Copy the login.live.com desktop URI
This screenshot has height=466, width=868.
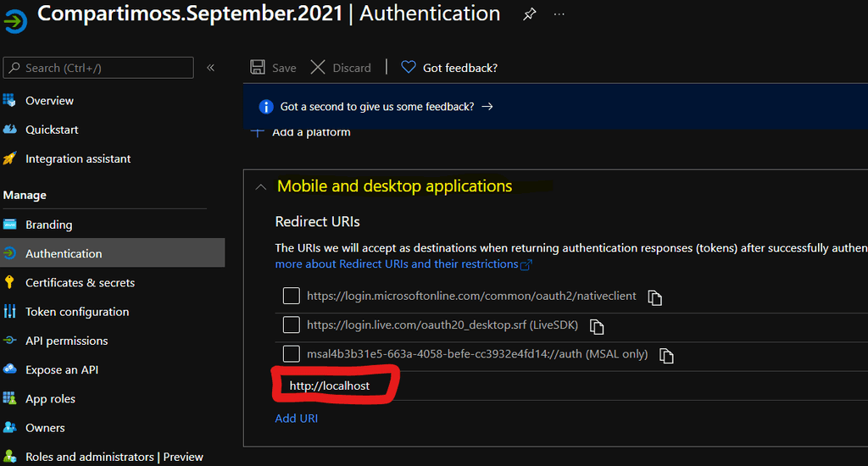point(596,326)
